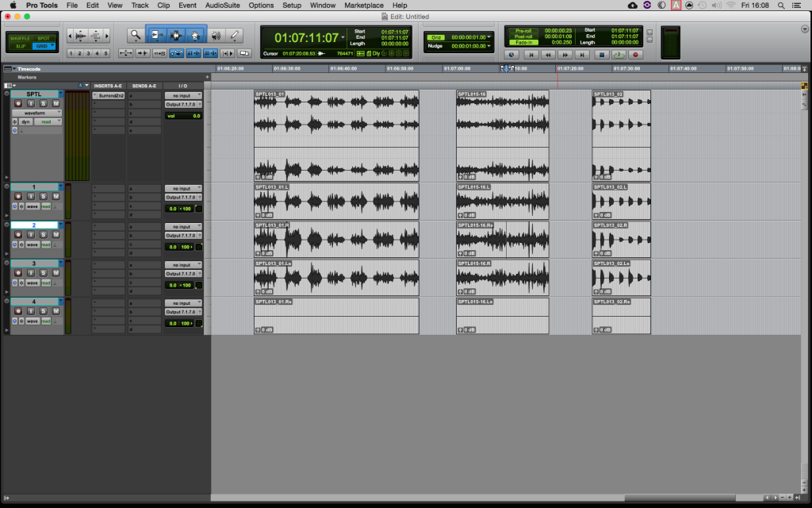Open Nudge value dropdown arrow
Viewport: 812px width, 508px height.
488,46
